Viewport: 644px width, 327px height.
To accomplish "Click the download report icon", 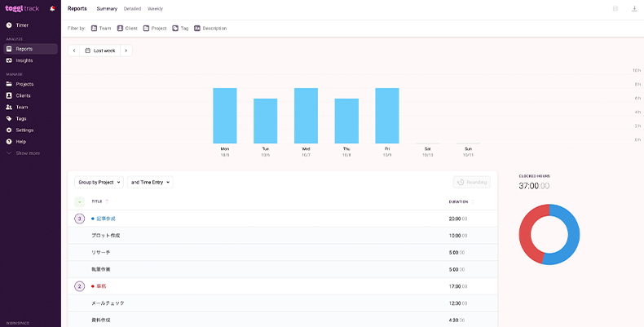I will [634, 9].
